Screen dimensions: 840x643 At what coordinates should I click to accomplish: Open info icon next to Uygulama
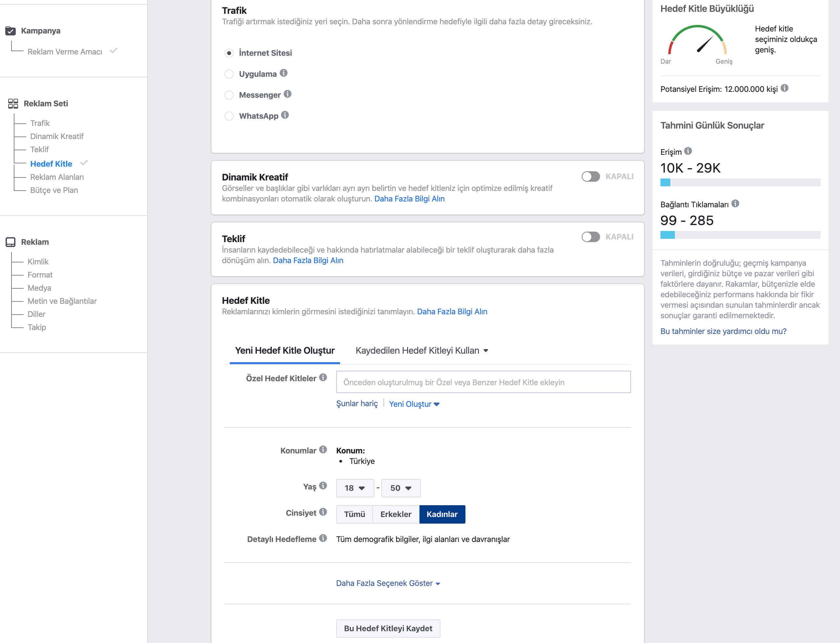pyautogui.click(x=283, y=73)
